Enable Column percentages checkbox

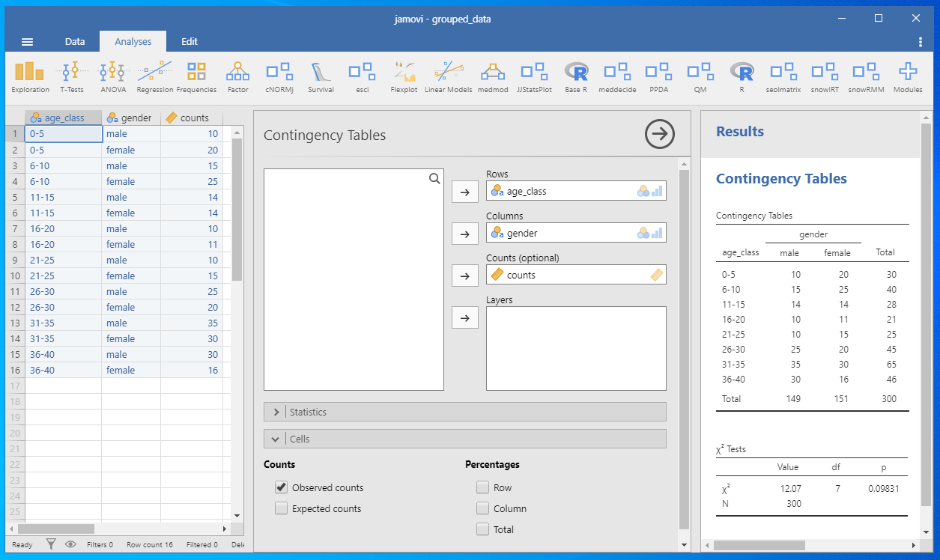pos(482,508)
